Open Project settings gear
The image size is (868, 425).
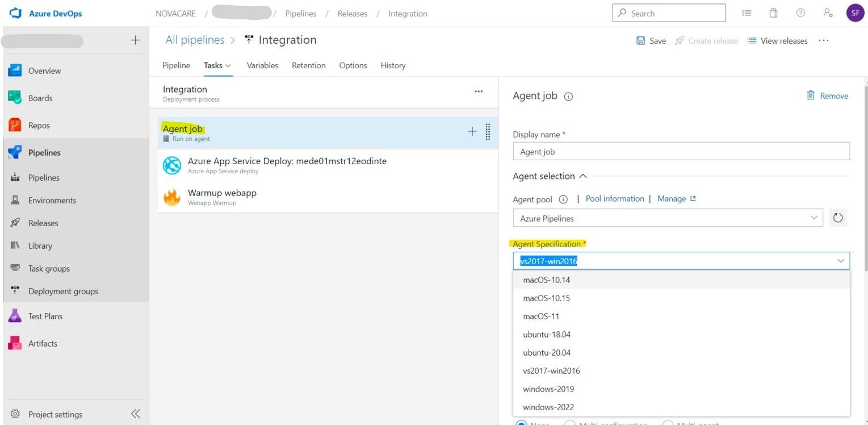pos(15,414)
